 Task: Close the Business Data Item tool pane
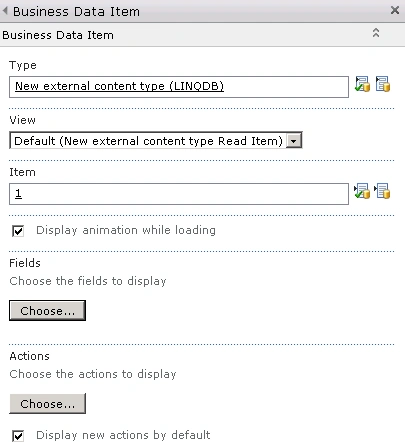click(x=395, y=10)
